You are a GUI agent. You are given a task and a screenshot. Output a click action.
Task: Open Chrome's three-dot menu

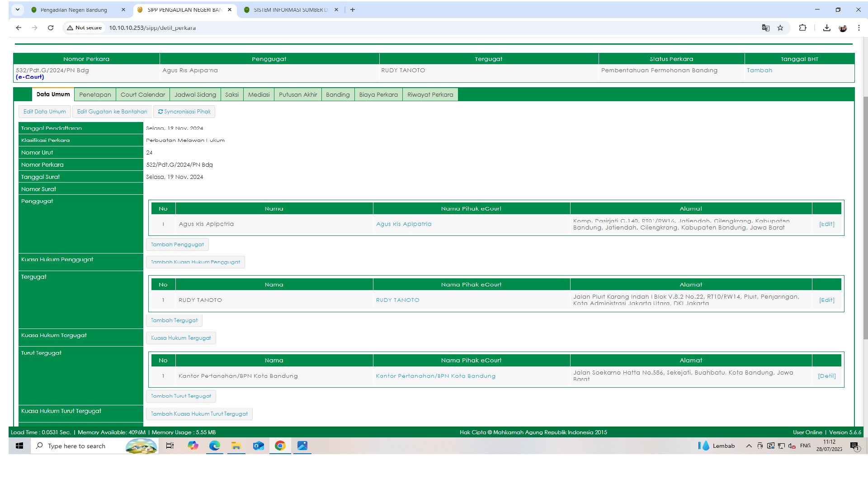(x=859, y=28)
